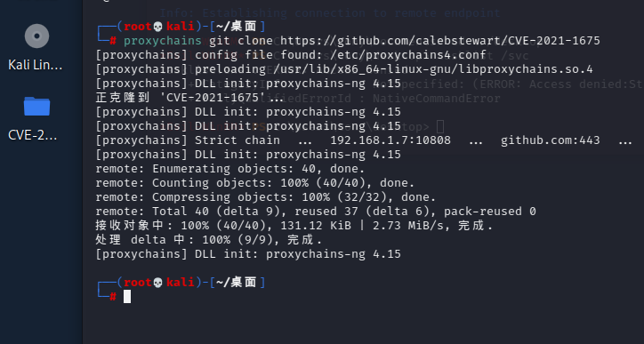Select the blue CVE-2021-1675 folder icon
Image resolution: width=644 pixels, height=344 pixels.
tap(36, 107)
